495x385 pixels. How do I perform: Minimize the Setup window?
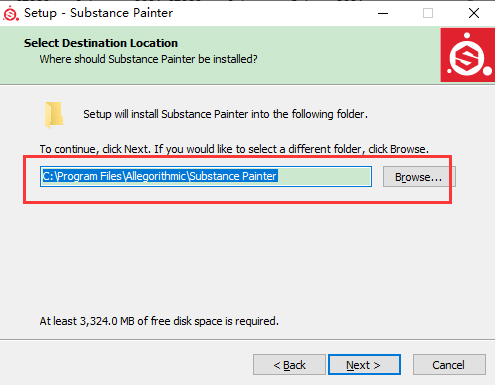pyautogui.click(x=383, y=13)
